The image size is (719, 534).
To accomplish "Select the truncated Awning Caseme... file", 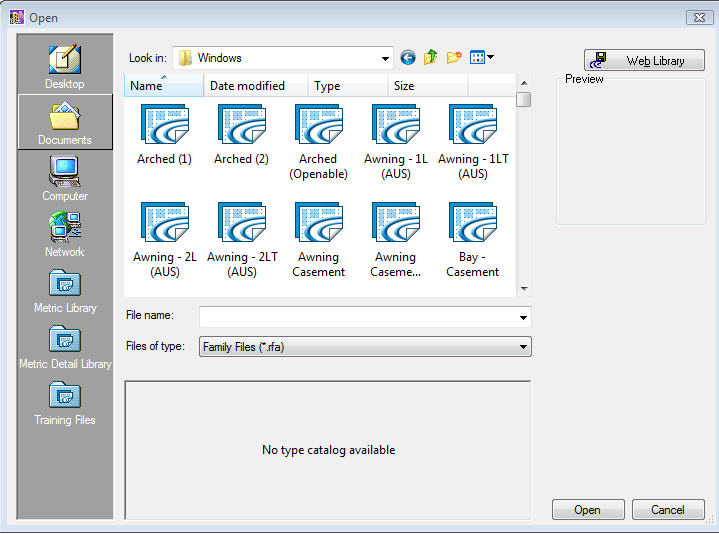I will 395,240.
